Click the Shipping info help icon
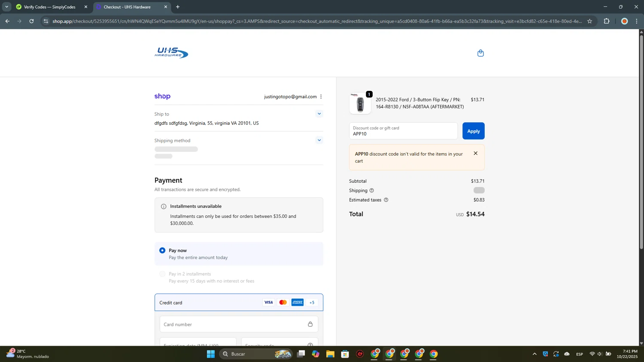The height and width of the screenshot is (362, 644). (x=372, y=190)
